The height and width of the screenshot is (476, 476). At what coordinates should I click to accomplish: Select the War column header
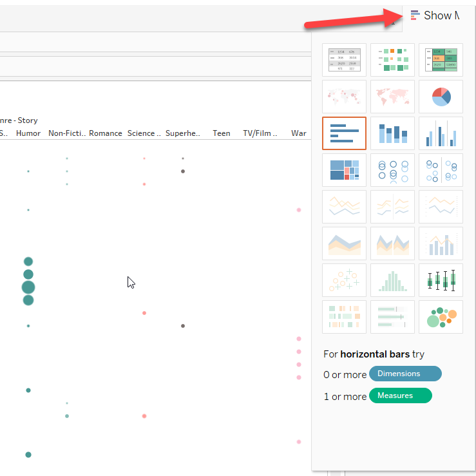[298, 133]
